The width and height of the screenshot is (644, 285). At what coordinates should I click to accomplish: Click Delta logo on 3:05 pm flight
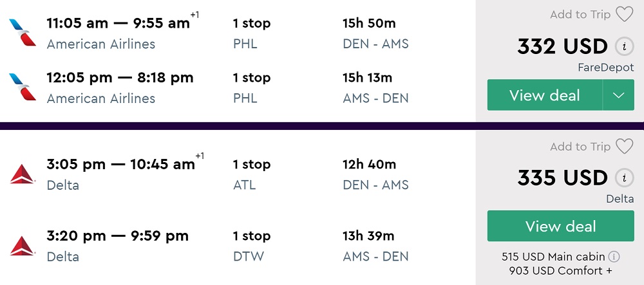[23, 174]
